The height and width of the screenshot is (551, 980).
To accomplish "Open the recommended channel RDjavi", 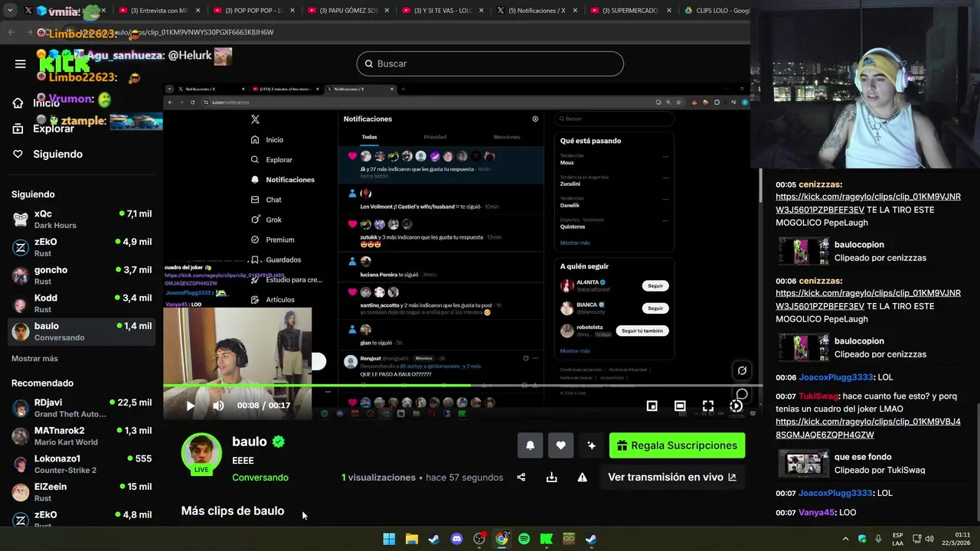I will point(81,408).
